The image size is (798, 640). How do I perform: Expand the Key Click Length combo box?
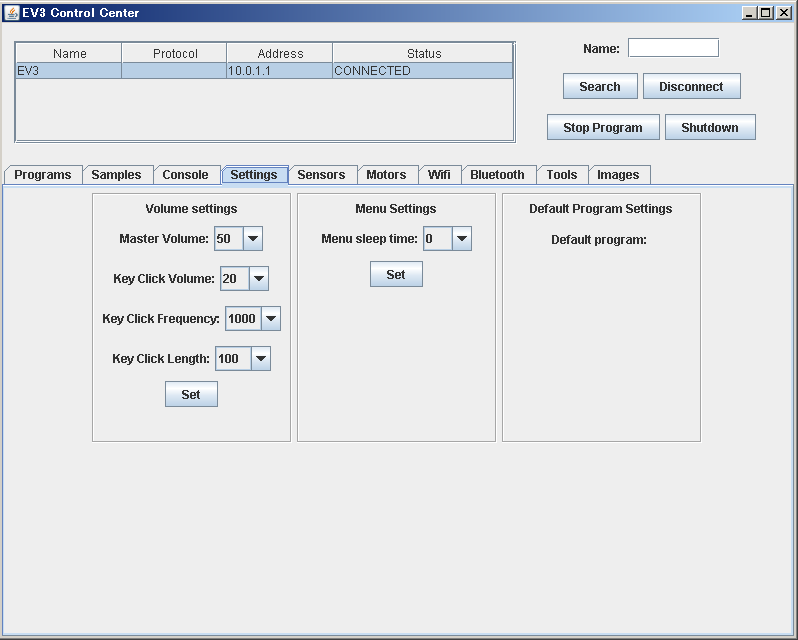pos(261,359)
